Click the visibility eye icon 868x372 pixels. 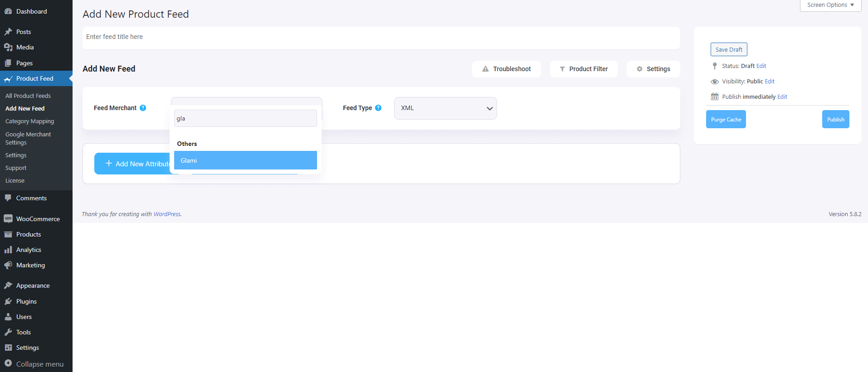715,82
